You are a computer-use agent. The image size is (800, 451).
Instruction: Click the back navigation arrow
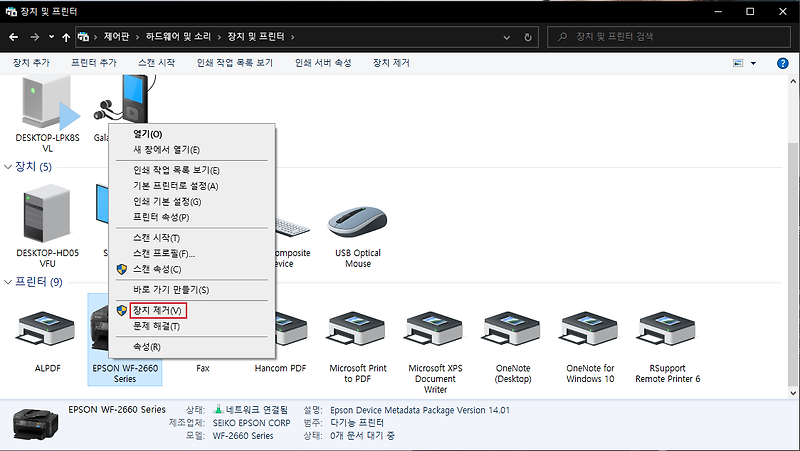coord(14,37)
